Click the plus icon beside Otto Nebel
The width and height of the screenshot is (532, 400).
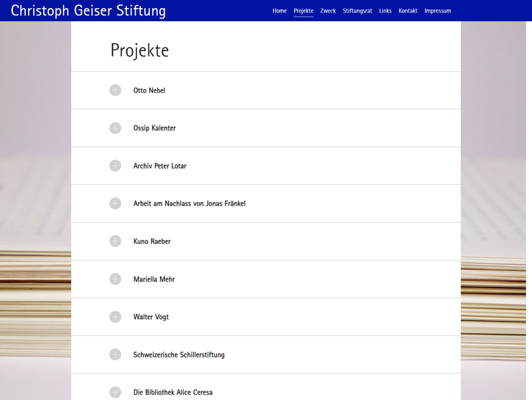pyautogui.click(x=115, y=90)
